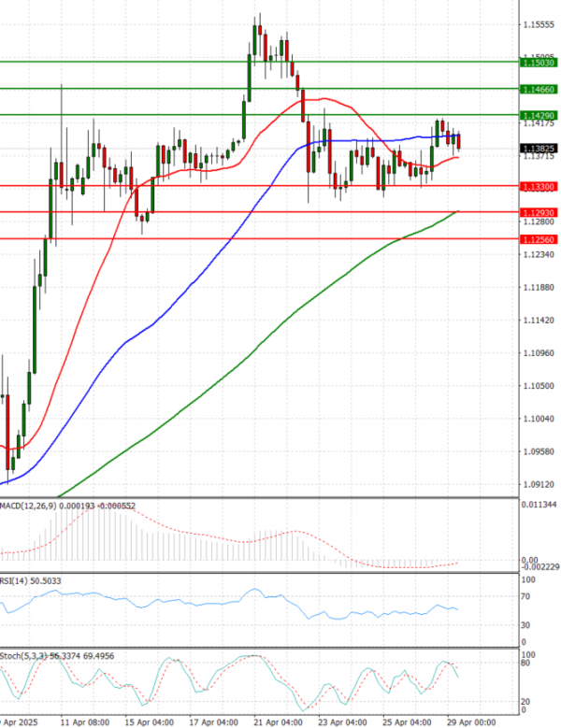Click the 23 Apr 04:00 time label
The image size is (561, 728).
point(342,721)
